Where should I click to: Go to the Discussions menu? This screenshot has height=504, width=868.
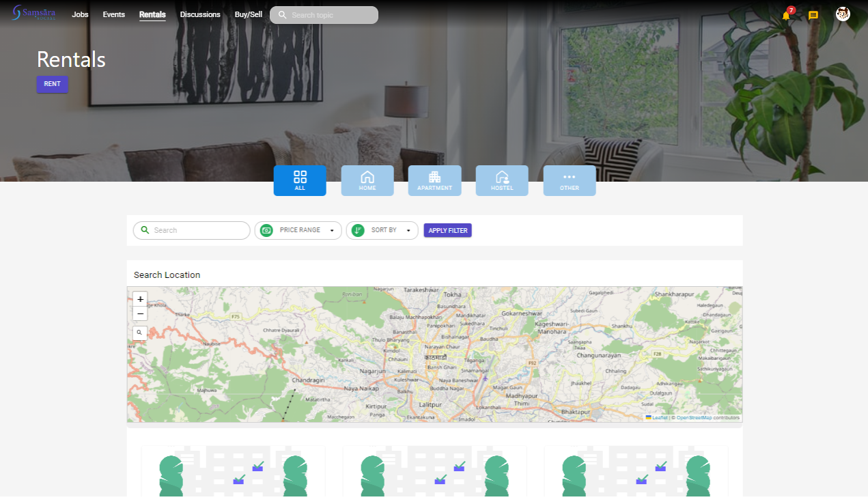tap(200, 14)
